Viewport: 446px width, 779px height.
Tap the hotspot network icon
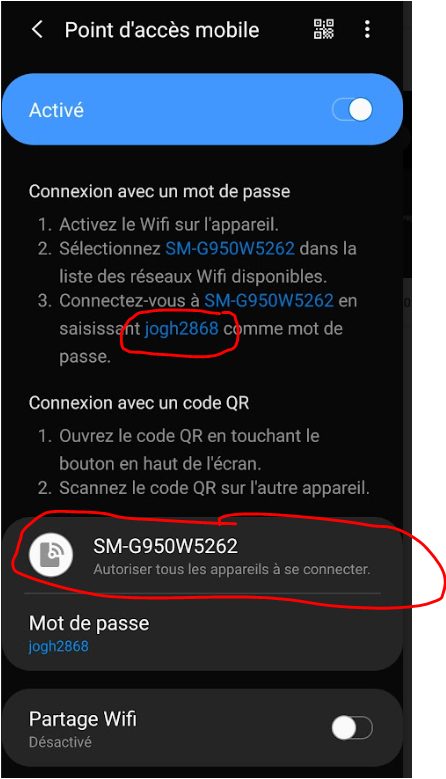tap(51, 554)
